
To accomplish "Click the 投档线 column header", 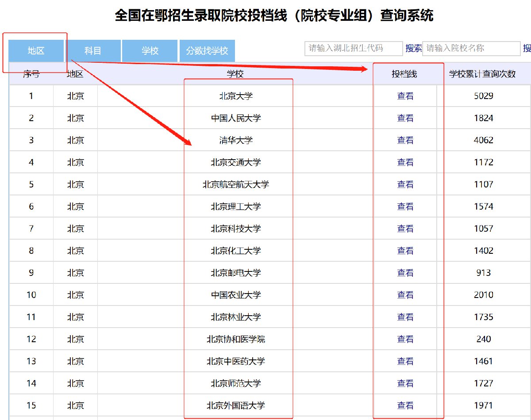I will tap(404, 74).
